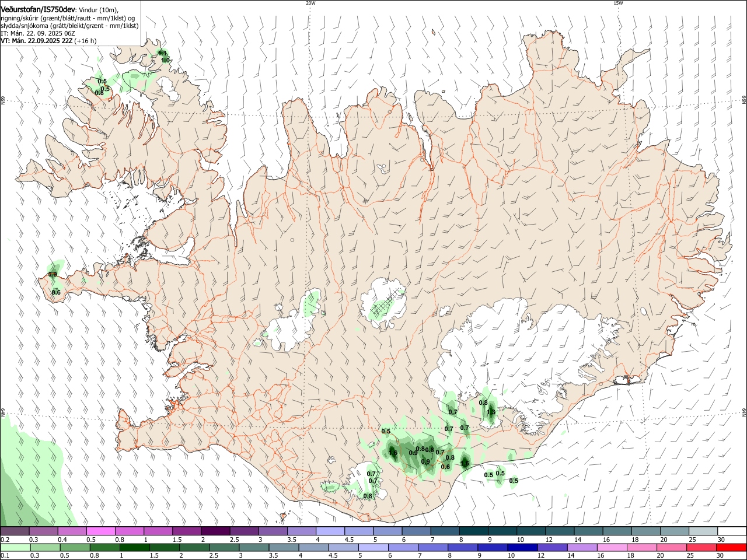
Task: Pick rain legend swatch between 0.1 and 0.3
Action: tap(15, 547)
